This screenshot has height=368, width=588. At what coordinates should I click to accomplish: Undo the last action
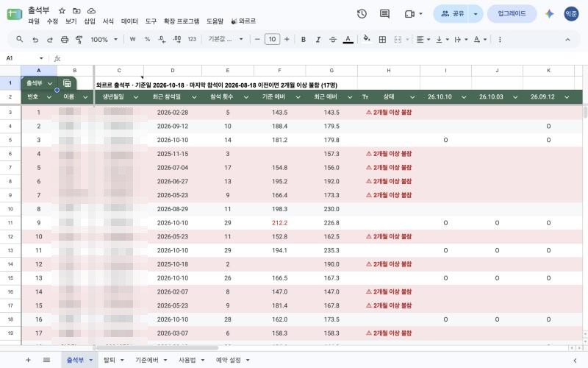[x=35, y=39]
